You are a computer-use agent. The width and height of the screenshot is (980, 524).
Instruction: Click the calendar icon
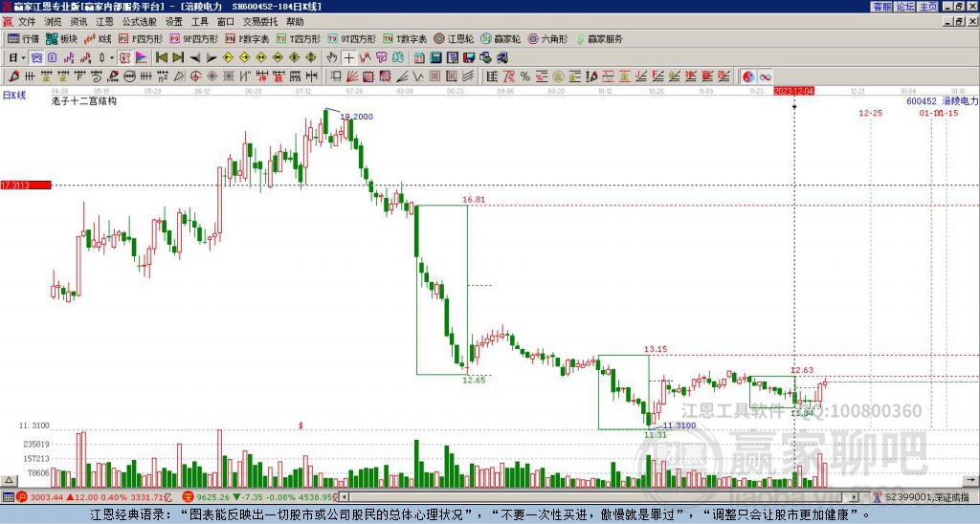(x=419, y=58)
